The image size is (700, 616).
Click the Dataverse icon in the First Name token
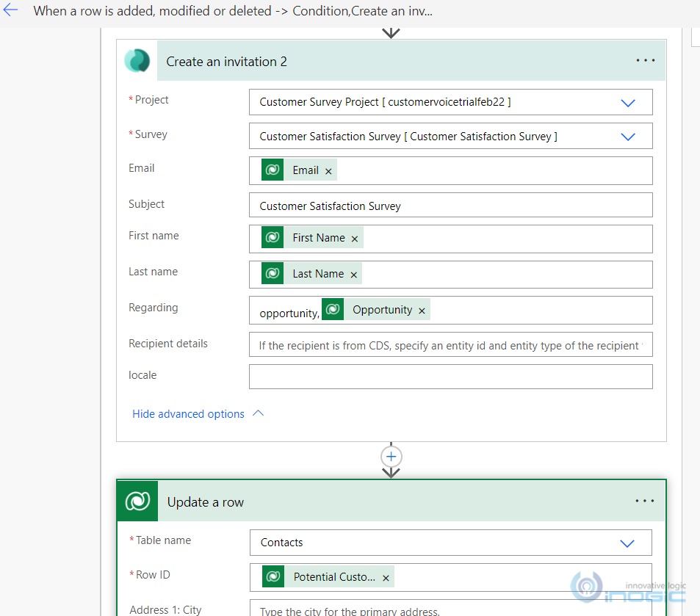point(272,237)
